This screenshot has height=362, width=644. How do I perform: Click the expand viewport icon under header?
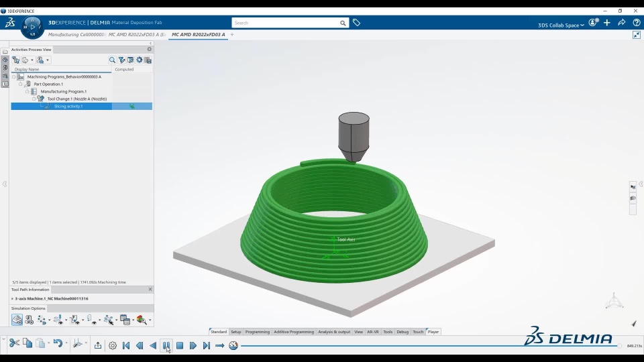(x=636, y=35)
